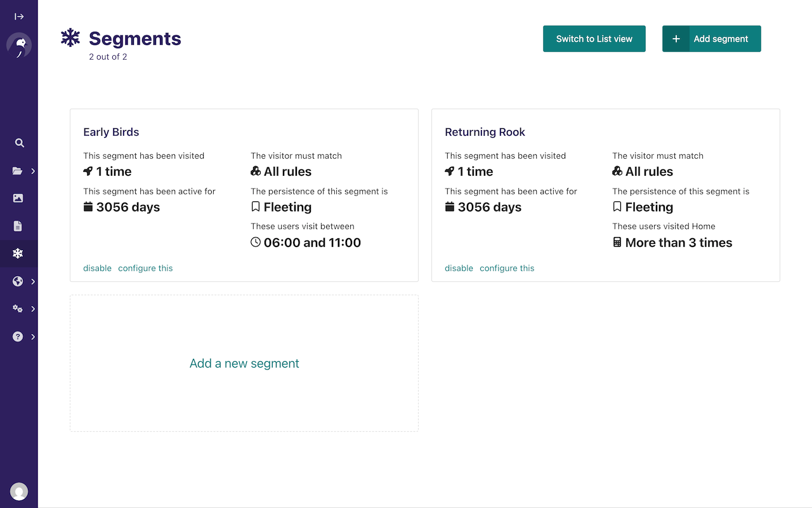
Task: Open the gears settings icon in sidebar
Action: pyautogui.click(x=17, y=309)
